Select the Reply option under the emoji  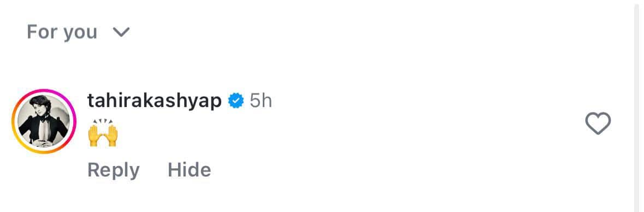114,170
